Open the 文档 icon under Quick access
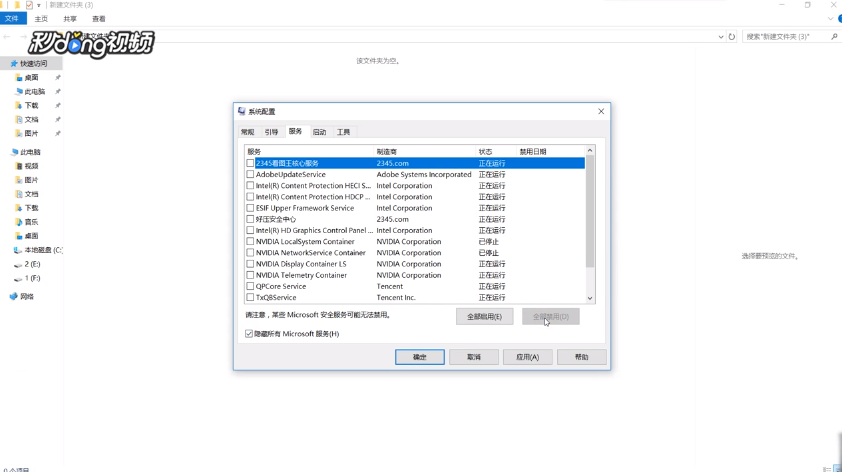 click(19, 120)
